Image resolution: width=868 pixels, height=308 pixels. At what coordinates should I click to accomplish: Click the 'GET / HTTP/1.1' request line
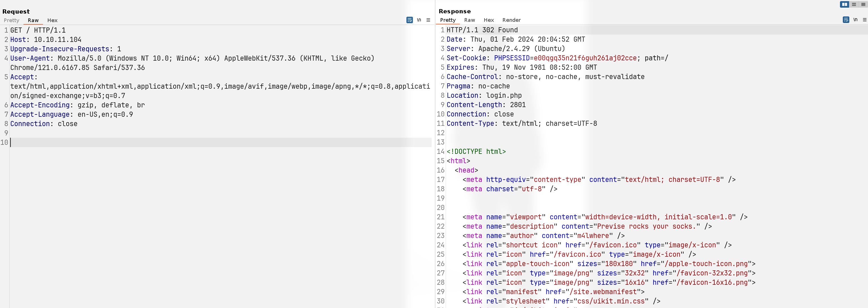click(x=38, y=30)
